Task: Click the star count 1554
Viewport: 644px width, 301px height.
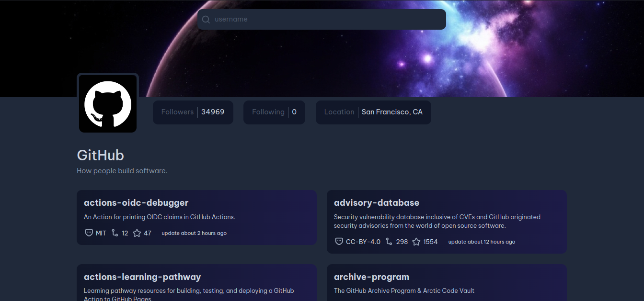Action: 430,242
